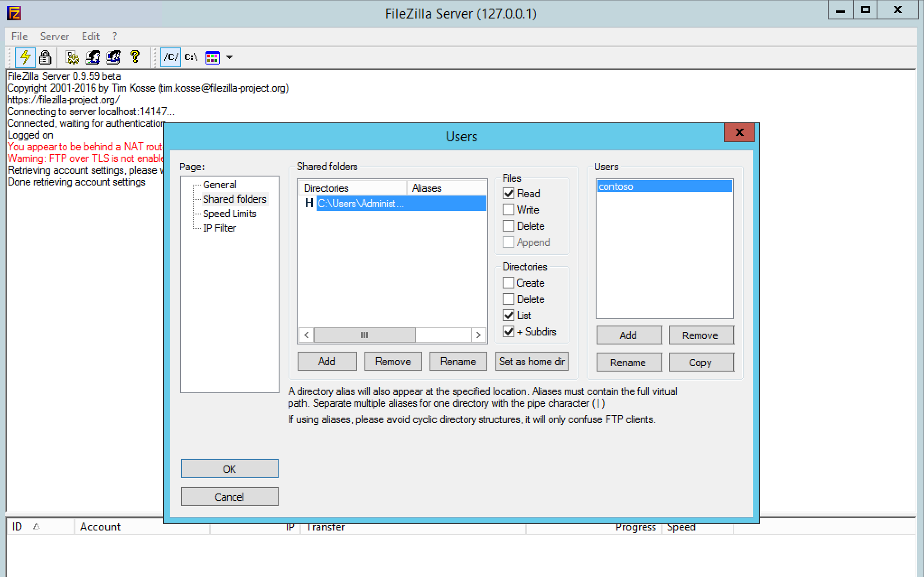The height and width of the screenshot is (577, 924).
Task: Toggle the /C/ display logical names icon
Action: [x=170, y=57]
